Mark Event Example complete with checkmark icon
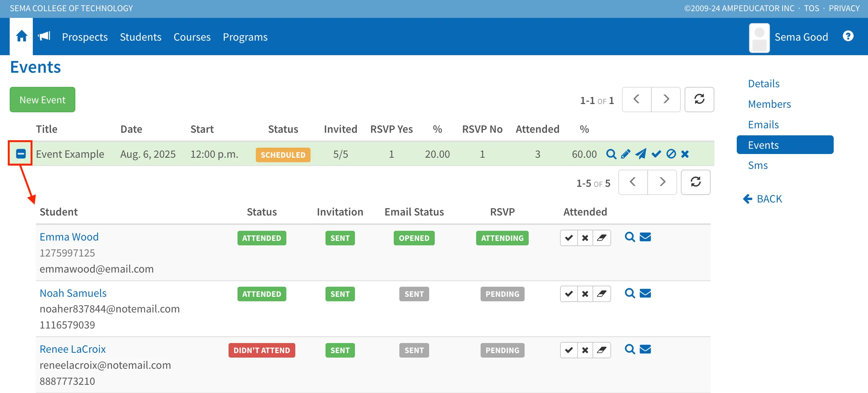This screenshot has height=393, width=868. click(656, 154)
